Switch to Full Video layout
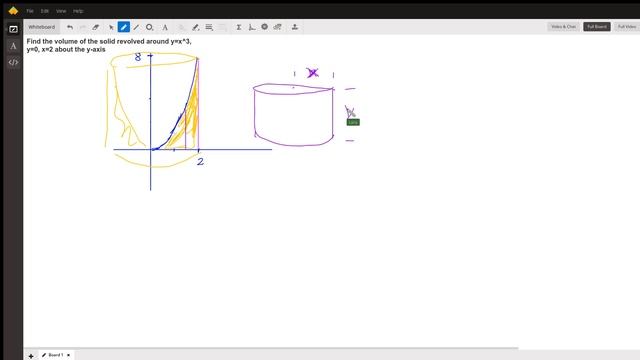Screen dimensions: 640x360 (x=627, y=27)
